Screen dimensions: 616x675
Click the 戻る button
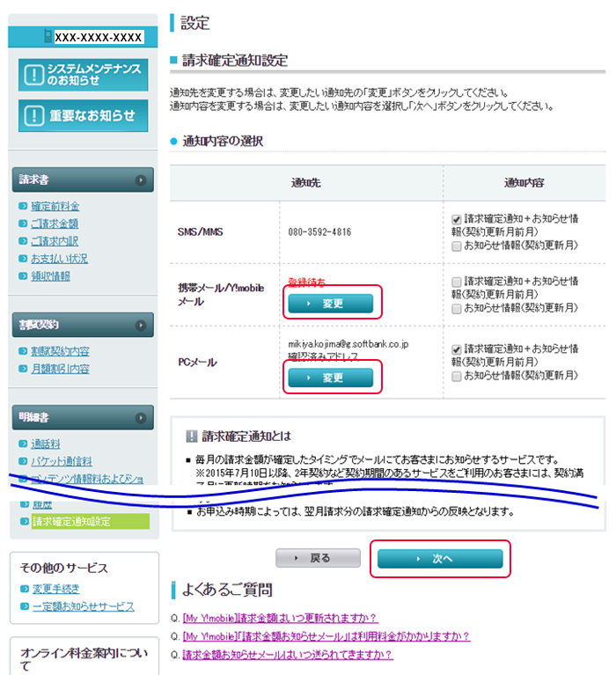point(318,558)
